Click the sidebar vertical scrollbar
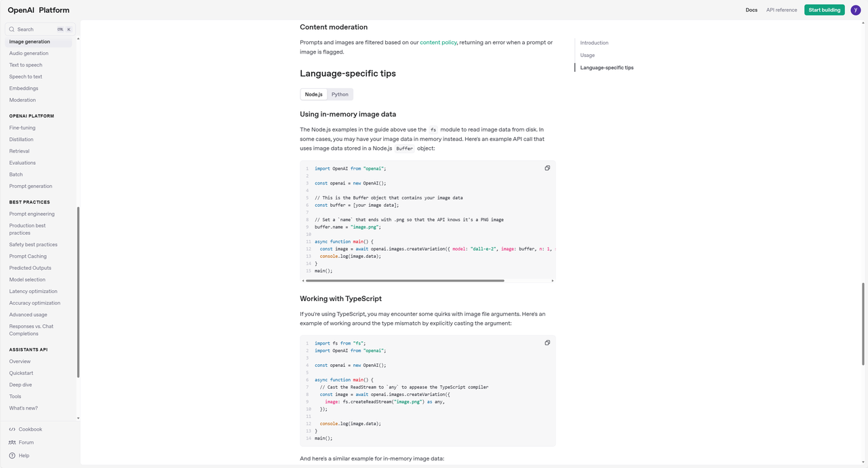 (x=78, y=292)
